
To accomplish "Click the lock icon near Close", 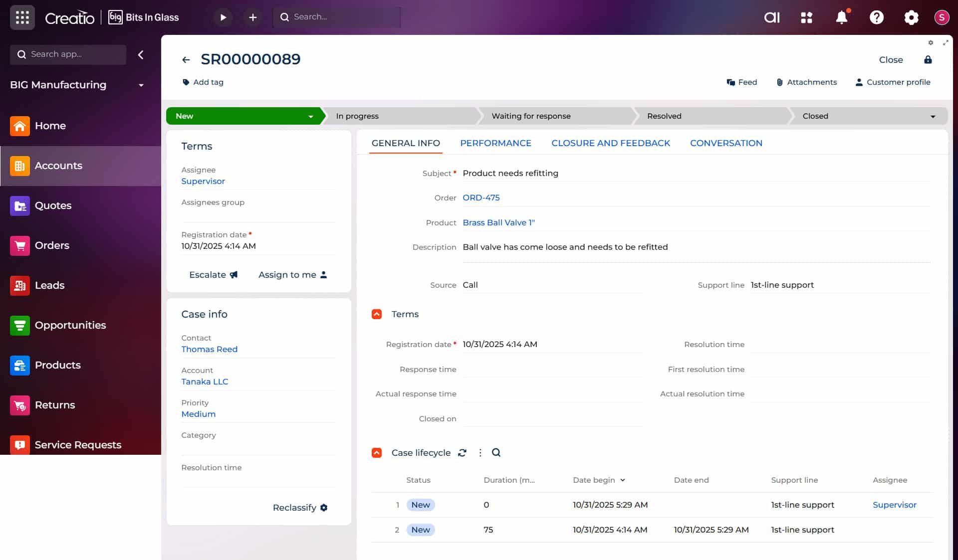I will click(x=928, y=60).
